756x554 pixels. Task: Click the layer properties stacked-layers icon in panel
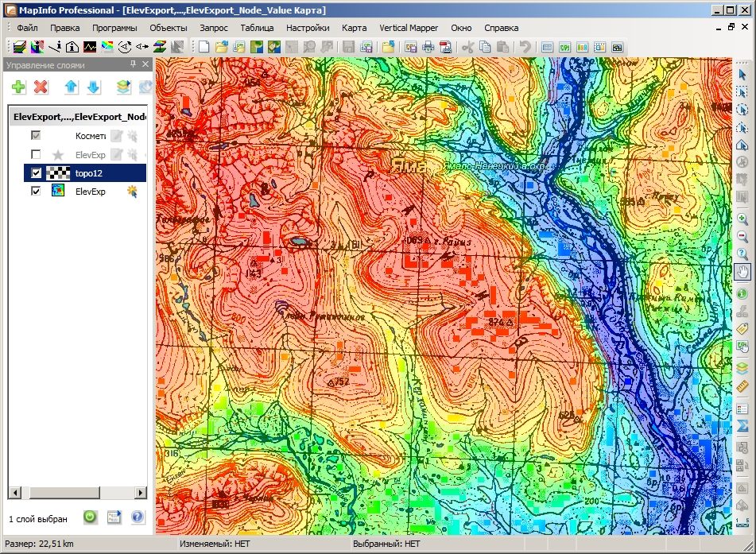123,87
